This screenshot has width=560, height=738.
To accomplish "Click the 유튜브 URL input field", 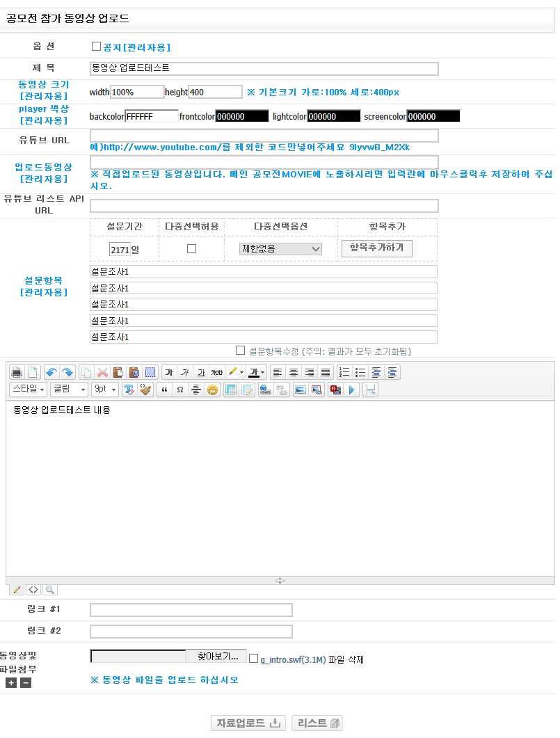I will (264, 136).
